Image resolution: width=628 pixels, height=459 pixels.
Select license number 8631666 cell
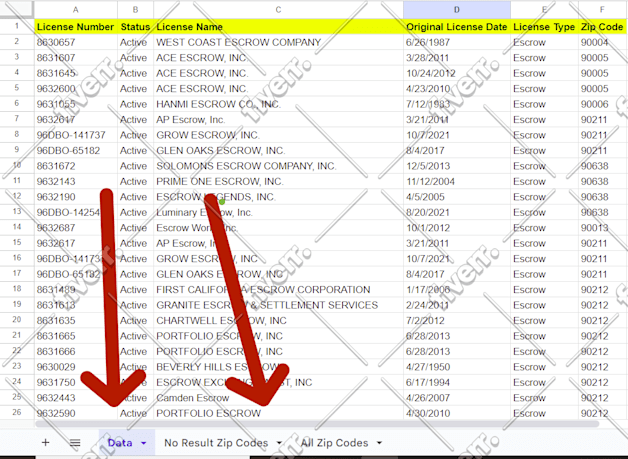[x=76, y=352]
